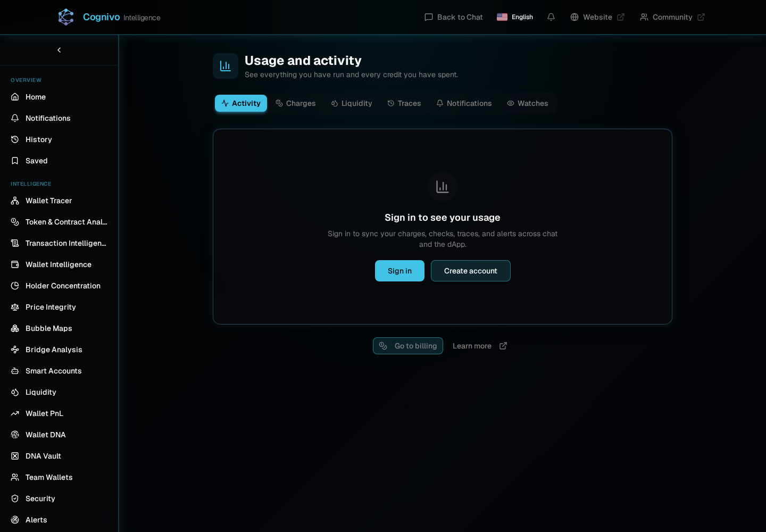Switch to the Liquidity tab
Image resolution: width=766 pixels, height=532 pixels.
coord(352,103)
